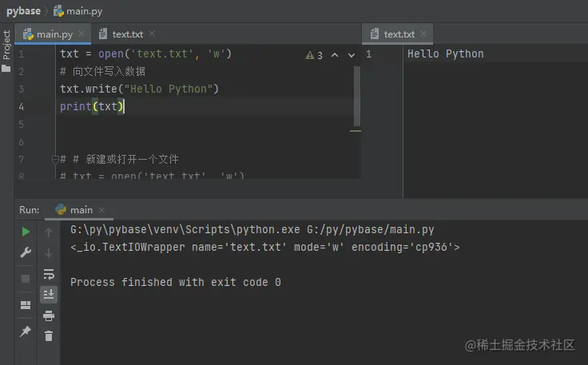
Task: Click the Run: panel label
Action: [x=30, y=210]
